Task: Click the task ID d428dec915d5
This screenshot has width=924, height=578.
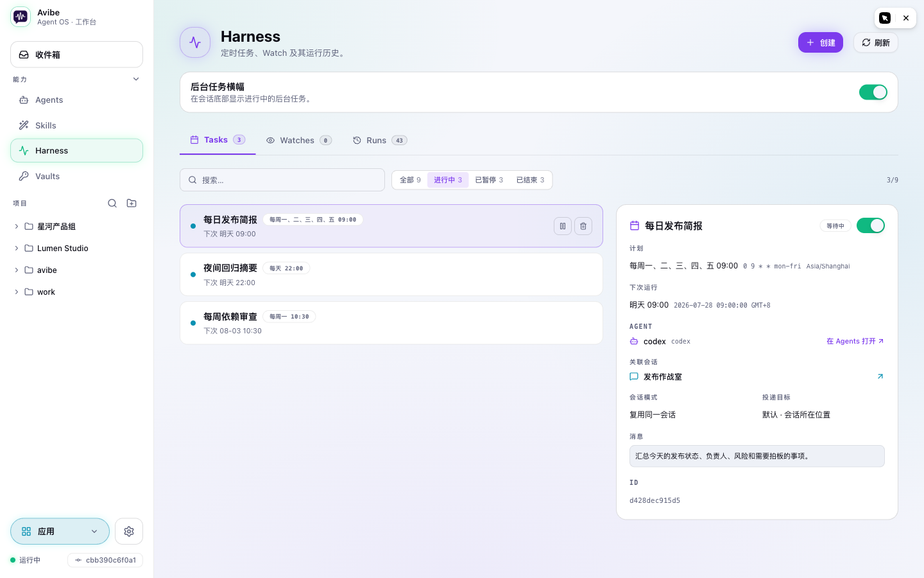Action: pyautogui.click(x=654, y=500)
